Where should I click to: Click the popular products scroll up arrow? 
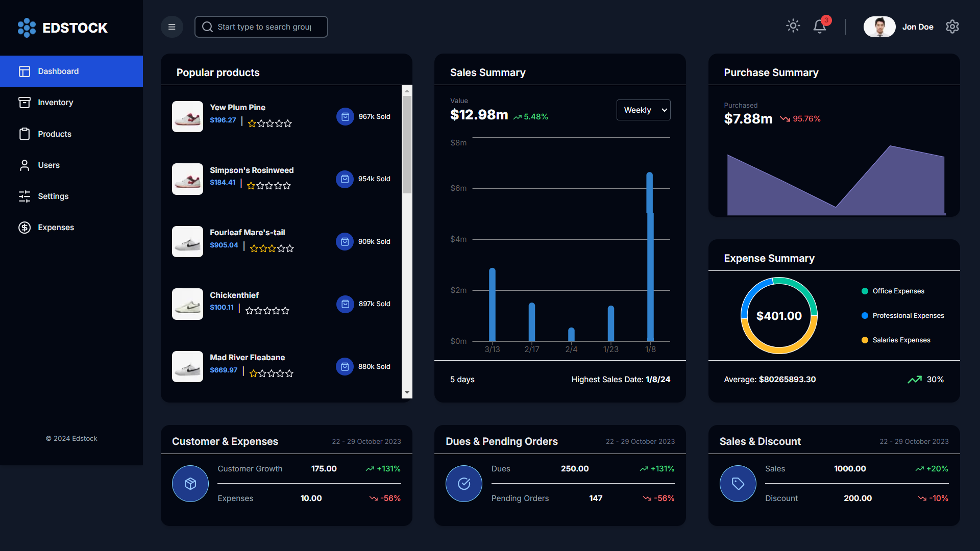[407, 91]
